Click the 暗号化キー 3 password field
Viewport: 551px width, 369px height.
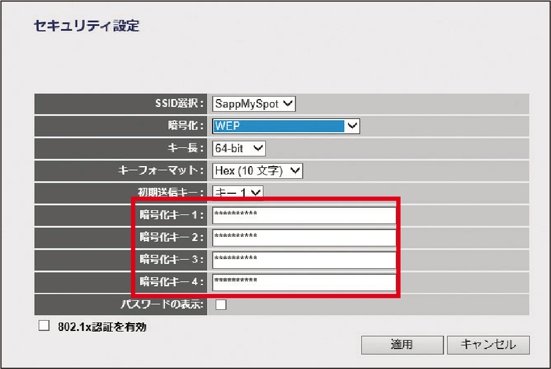(304, 260)
